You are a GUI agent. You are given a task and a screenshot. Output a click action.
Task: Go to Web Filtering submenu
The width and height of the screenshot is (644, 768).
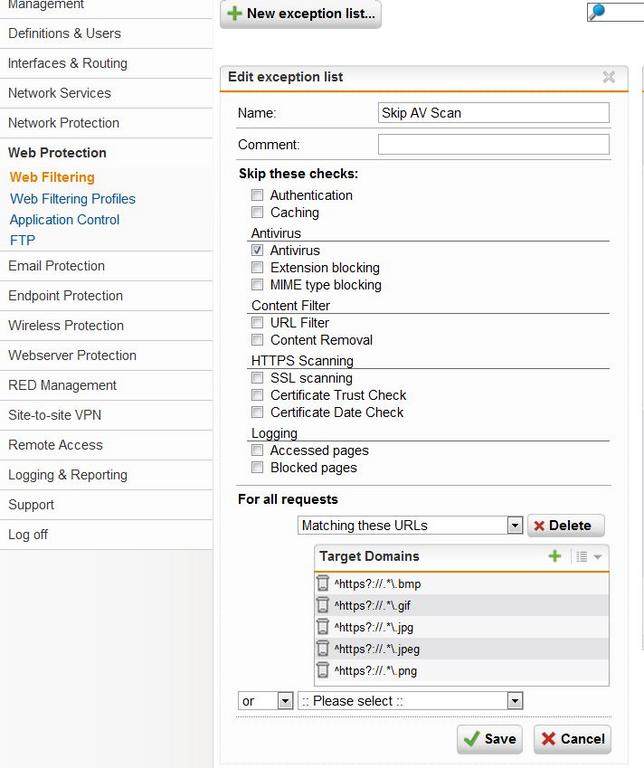[x=52, y=177]
